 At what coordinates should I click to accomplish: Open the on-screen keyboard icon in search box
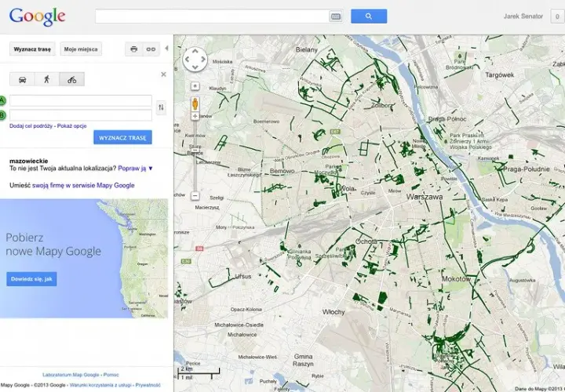[336, 16]
